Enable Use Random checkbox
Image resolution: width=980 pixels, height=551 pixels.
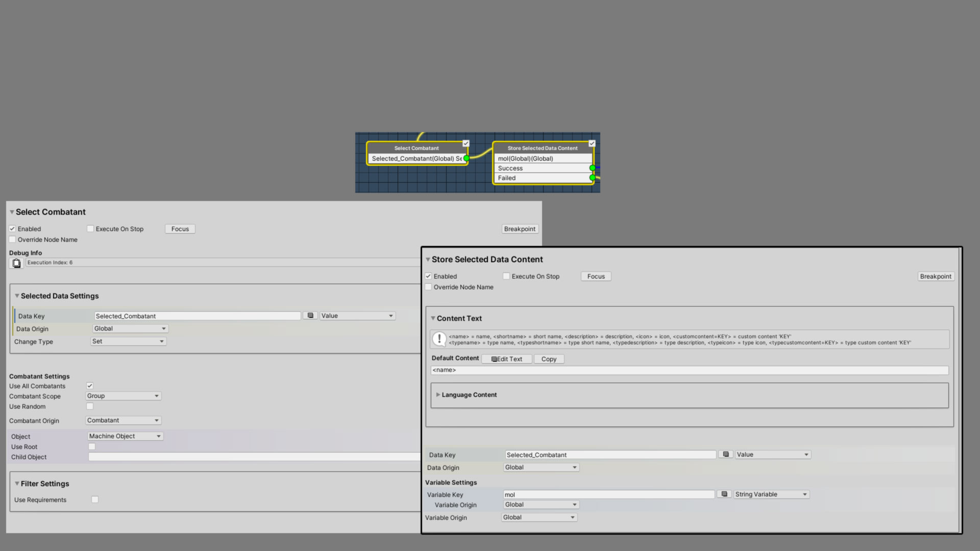[90, 407]
